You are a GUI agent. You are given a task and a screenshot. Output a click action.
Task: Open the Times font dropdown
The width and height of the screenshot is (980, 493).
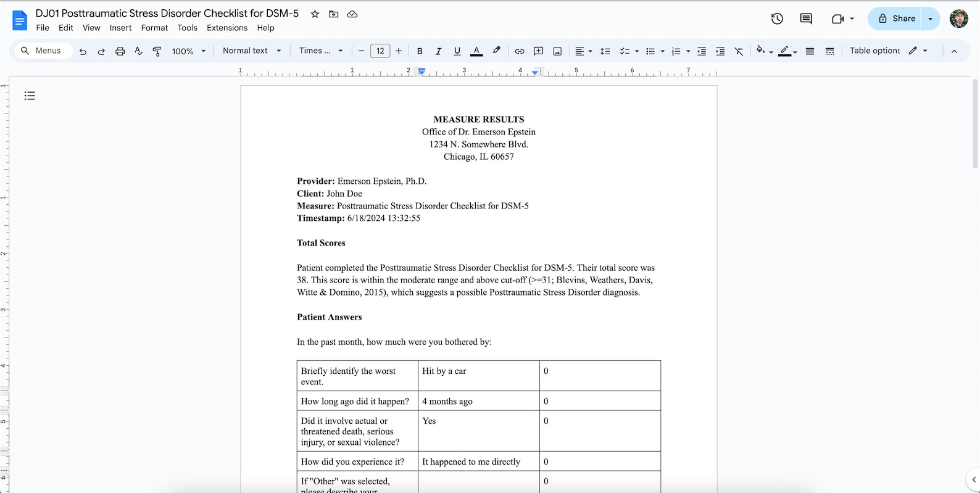tap(321, 51)
